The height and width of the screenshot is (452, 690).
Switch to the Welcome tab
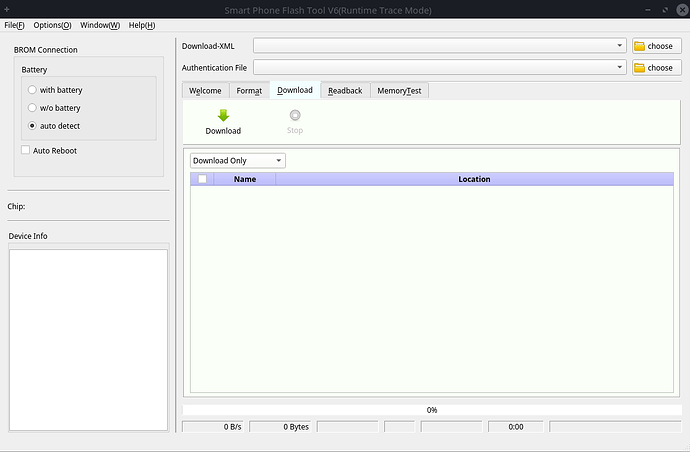(x=206, y=91)
